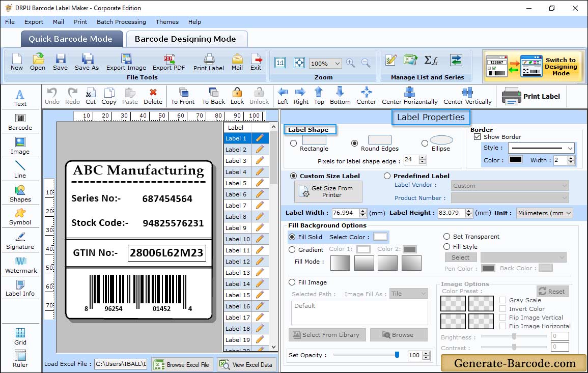Select the Text tool in sidebar
The width and height of the screenshot is (588, 373).
(x=20, y=98)
